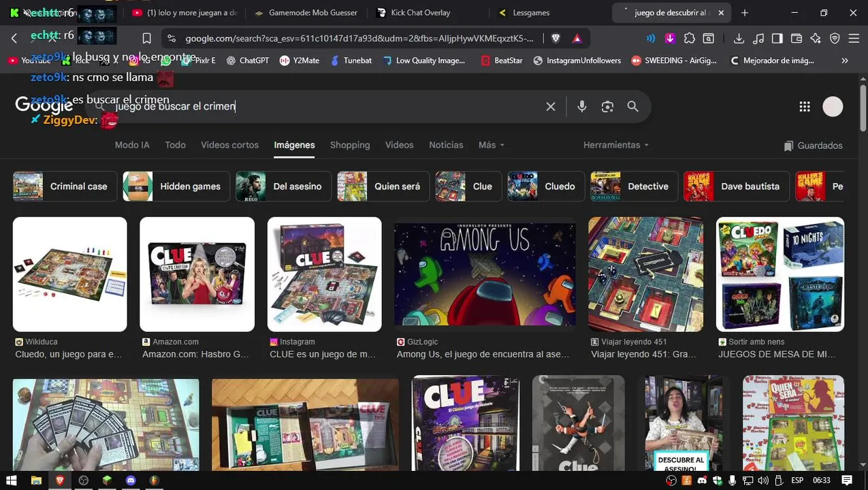Clear the Google search box text
This screenshot has width=868, height=490.
coord(551,106)
